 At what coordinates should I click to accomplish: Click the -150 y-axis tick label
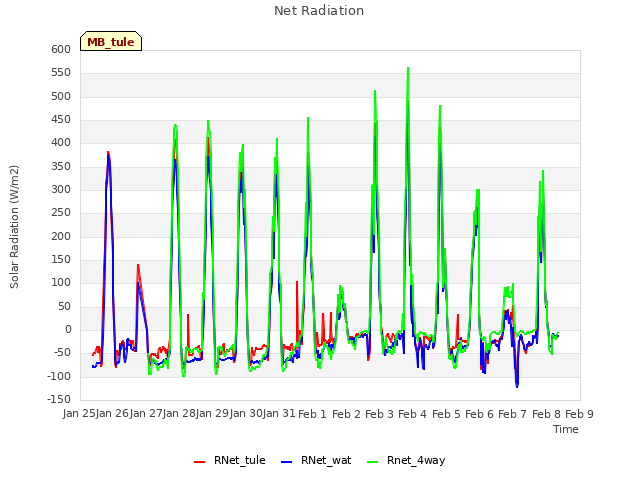click(x=59, y=399)
